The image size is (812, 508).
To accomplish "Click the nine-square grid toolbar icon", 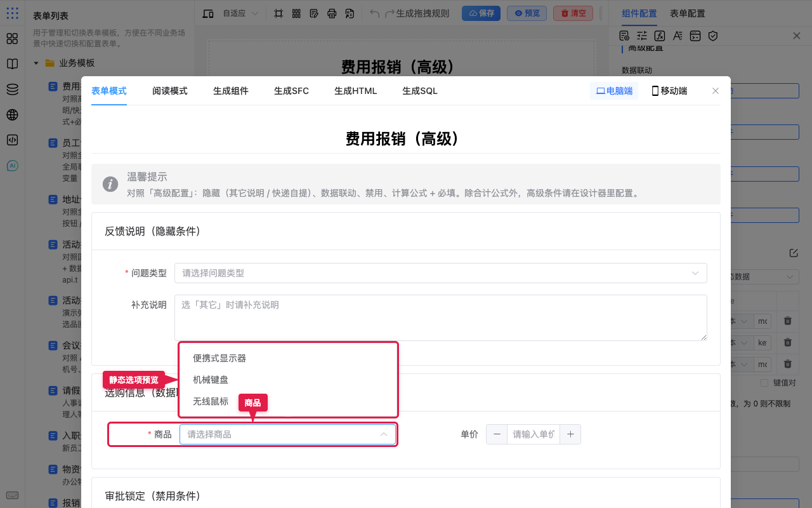I will coord(296,13).
